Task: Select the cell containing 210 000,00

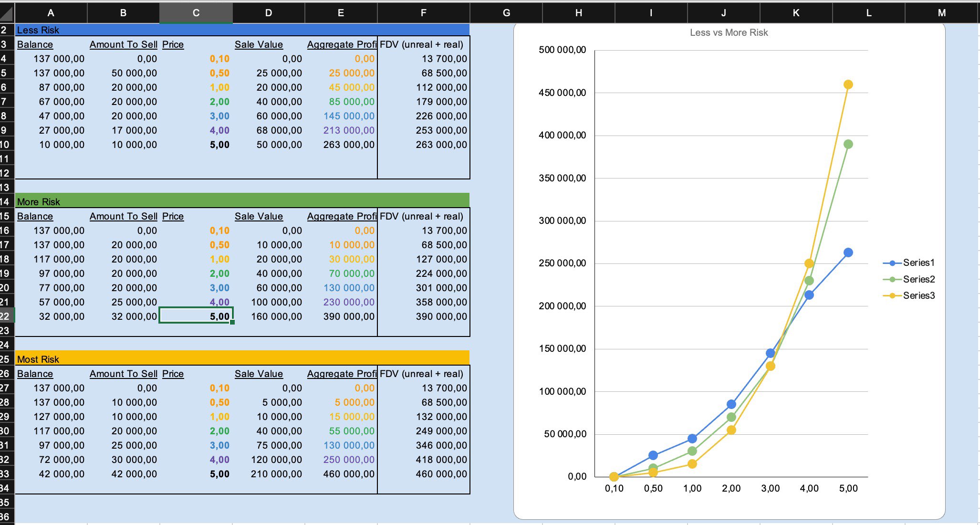Action: (276, 474)
